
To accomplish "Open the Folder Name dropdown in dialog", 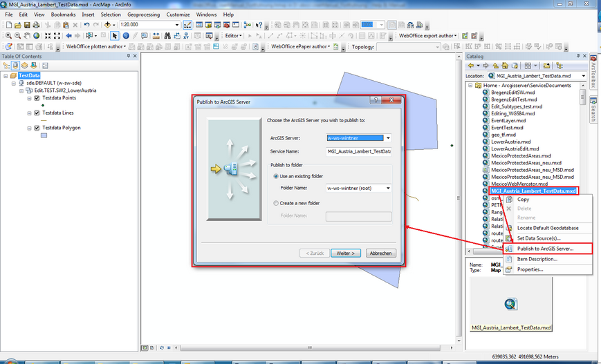I will click(x=388, y=189).
